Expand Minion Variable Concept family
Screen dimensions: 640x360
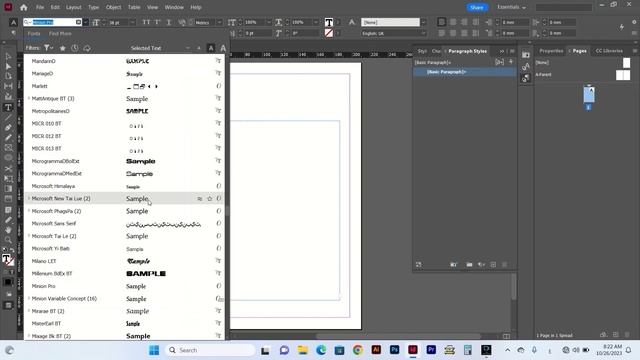(x=29, y=298)
